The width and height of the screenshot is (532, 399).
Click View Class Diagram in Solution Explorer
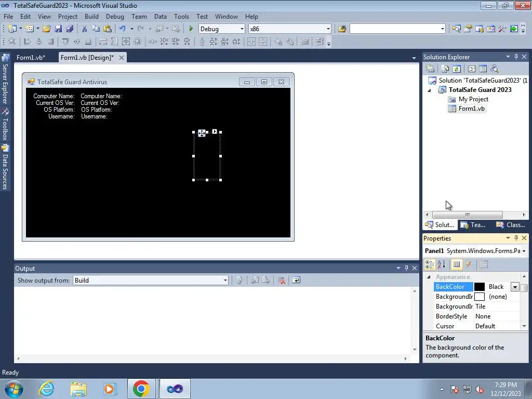point(495,69)
